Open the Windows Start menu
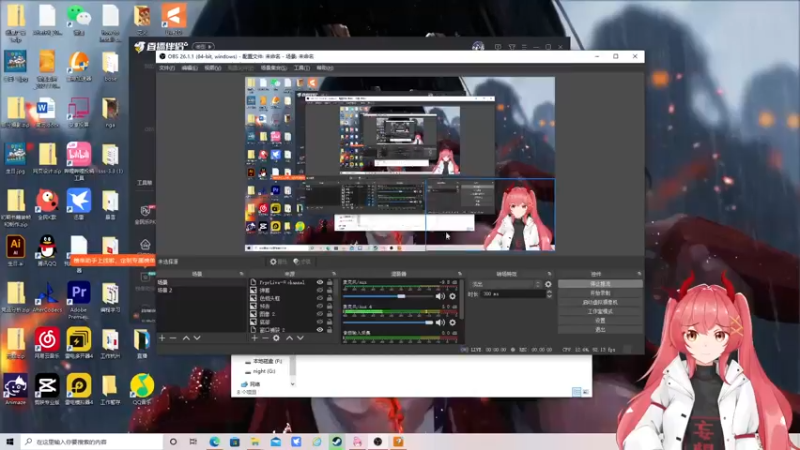 (10, 441)
